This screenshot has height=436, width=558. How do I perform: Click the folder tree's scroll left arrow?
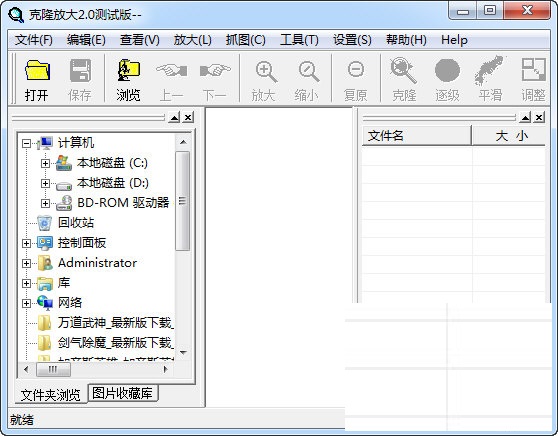(26, 369)
